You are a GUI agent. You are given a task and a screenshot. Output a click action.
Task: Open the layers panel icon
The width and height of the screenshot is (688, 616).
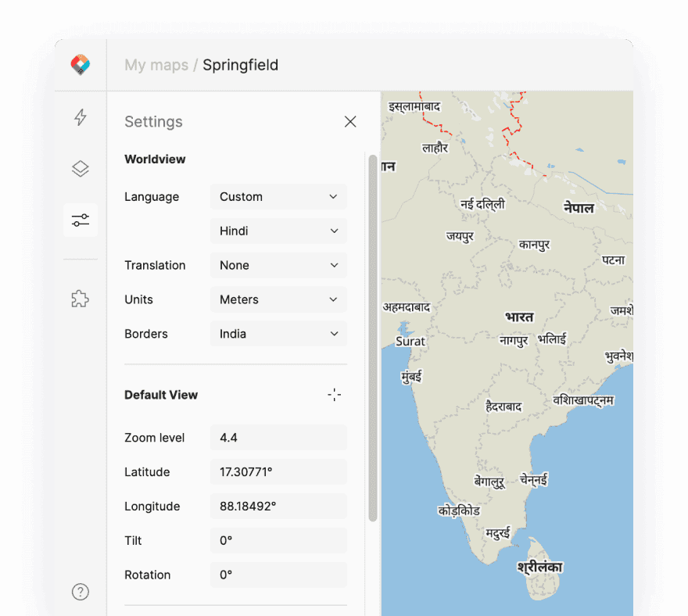[81, 169]
